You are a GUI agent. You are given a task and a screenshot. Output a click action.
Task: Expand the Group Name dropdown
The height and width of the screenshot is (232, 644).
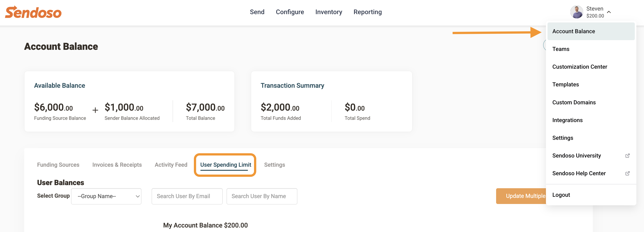(x=106, y=196)
